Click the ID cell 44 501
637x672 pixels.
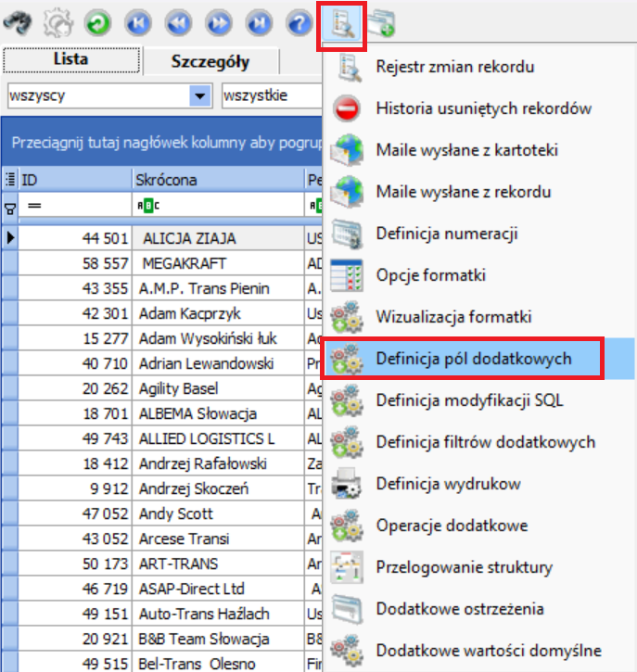tap(75, 238)
